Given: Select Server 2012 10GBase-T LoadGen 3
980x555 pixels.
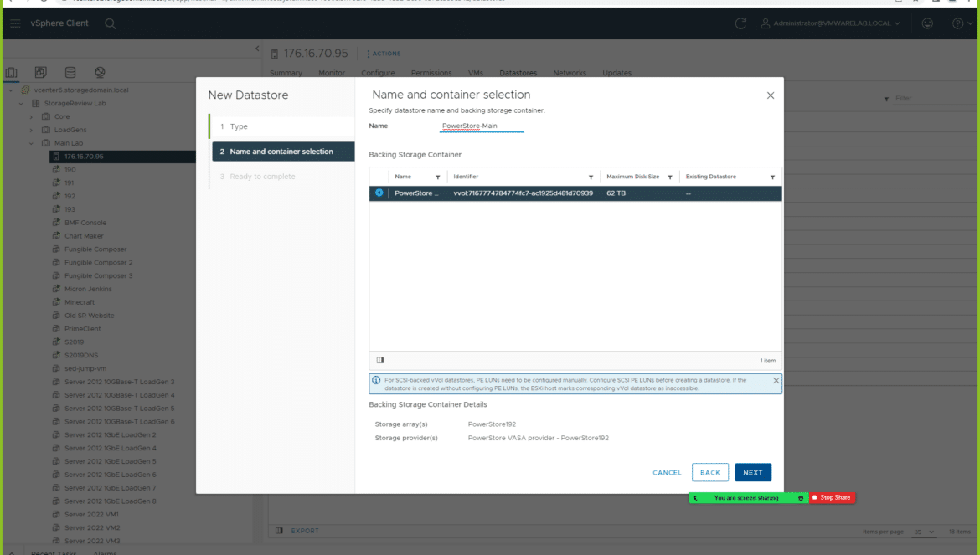Looking at the screenshot, I should pyautogui.click(x=120, y=382).
